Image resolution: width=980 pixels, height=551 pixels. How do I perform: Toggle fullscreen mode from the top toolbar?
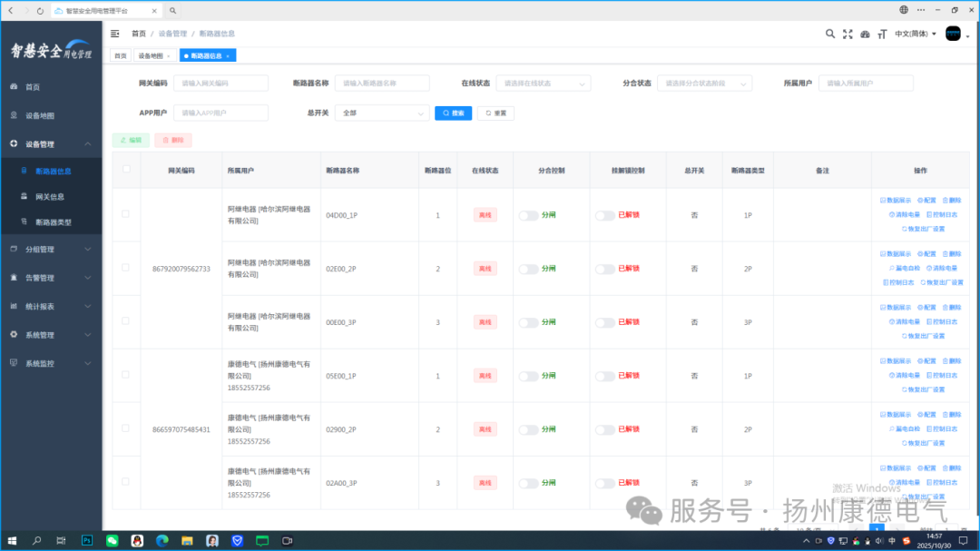click(848, 33)
